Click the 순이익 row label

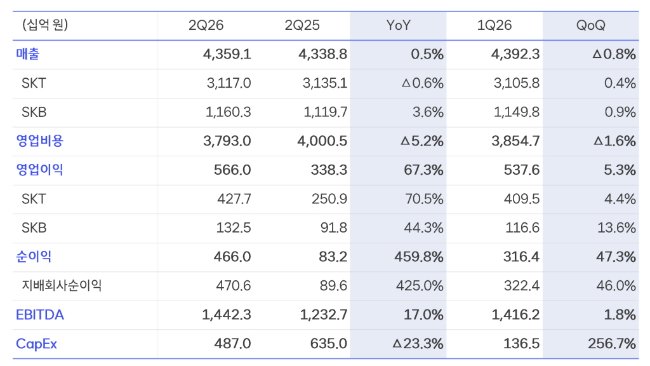[x=34, y=257]
